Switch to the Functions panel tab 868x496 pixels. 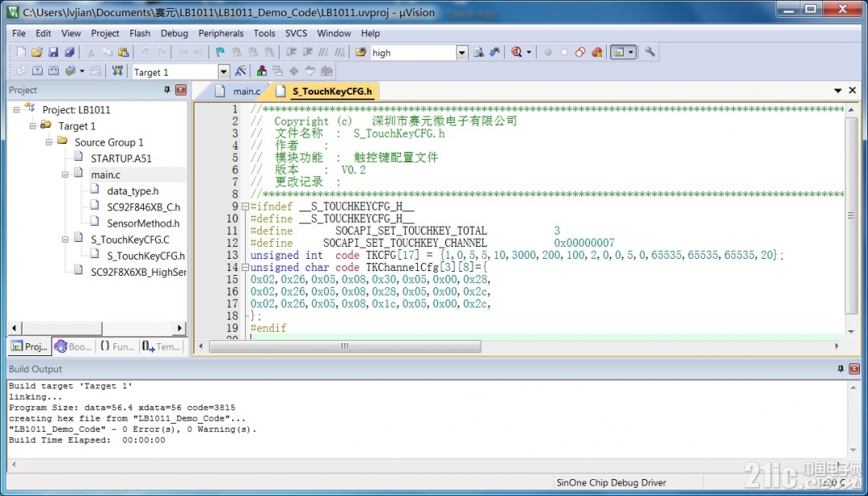click(x=117, y=346)
